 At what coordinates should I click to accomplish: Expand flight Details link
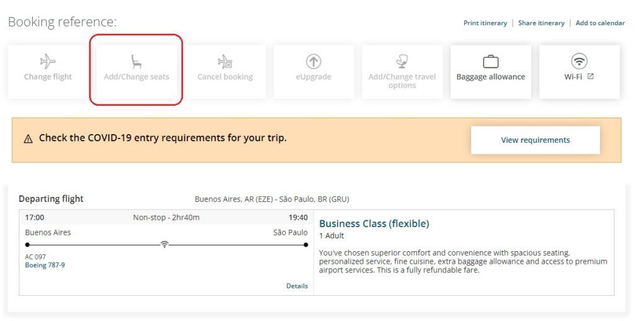pos(297,286)
